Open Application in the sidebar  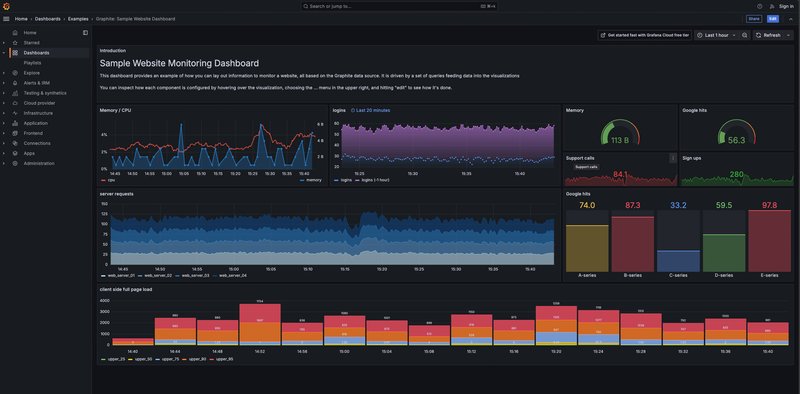pos(36,123)
